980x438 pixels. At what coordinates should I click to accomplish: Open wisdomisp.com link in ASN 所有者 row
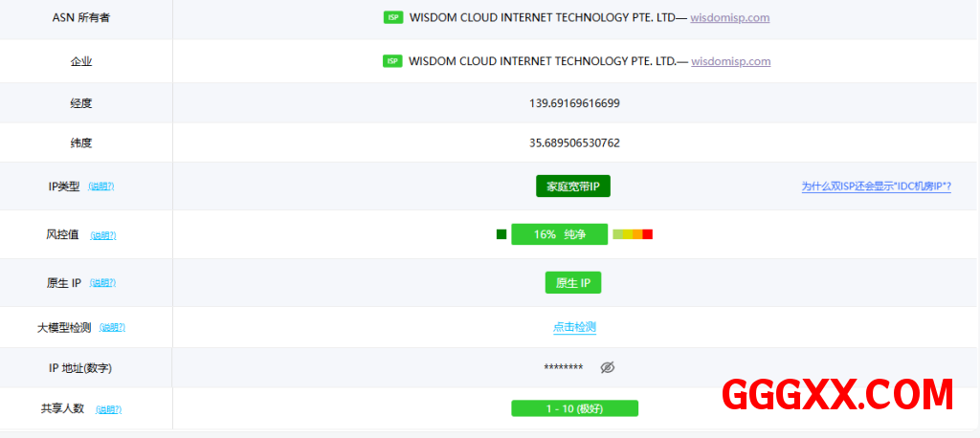730,17
